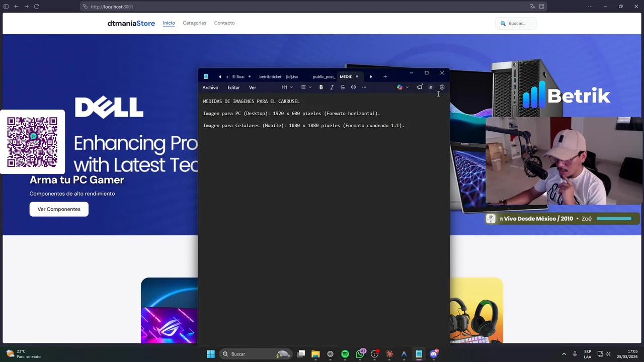644x362 pixels.
Task: Click the Imagen para Celulares (Mobile) line
Action: click(x=304, y=126)
